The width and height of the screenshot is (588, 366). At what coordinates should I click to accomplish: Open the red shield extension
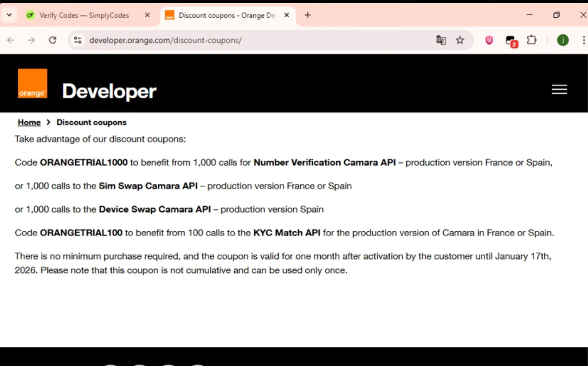(x=489, y=40)
